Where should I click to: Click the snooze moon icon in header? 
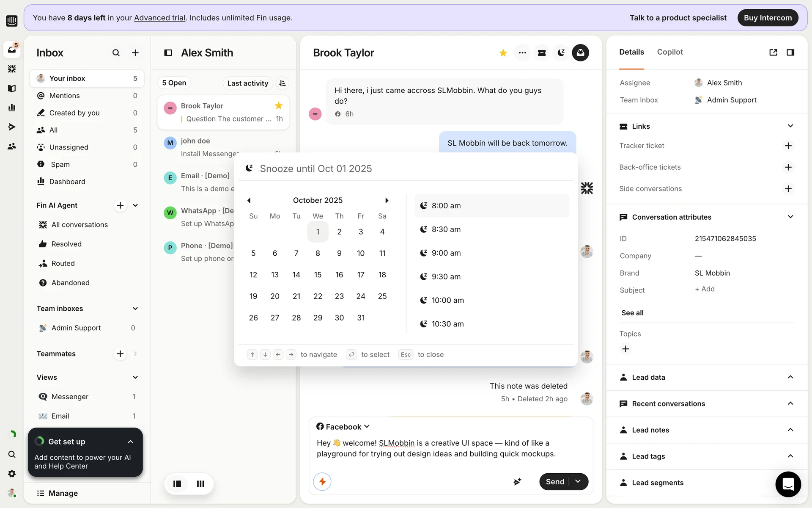click(561, 53)
